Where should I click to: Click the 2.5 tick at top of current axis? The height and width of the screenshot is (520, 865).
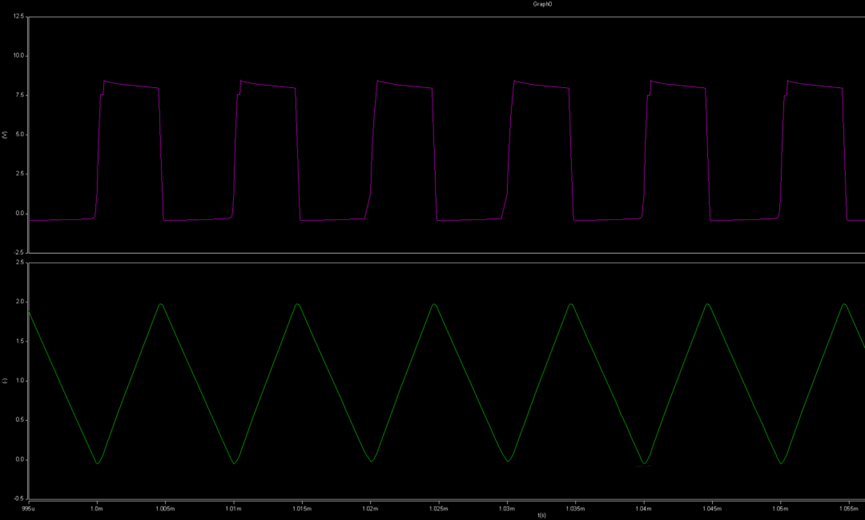(x=21, y=263)
